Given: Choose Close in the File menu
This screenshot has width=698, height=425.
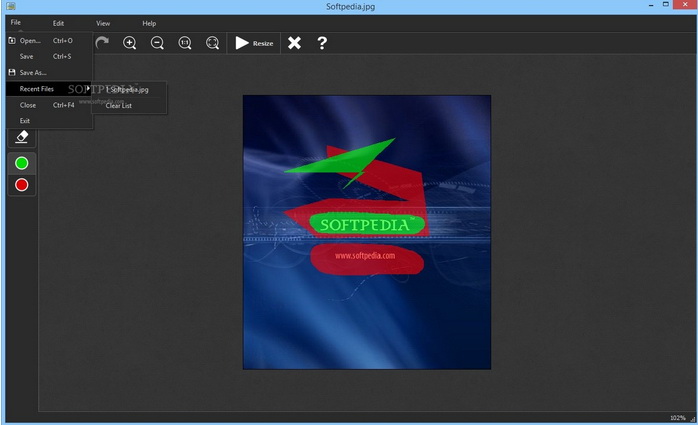Looking at the screenshot, I should click(49, 105).
